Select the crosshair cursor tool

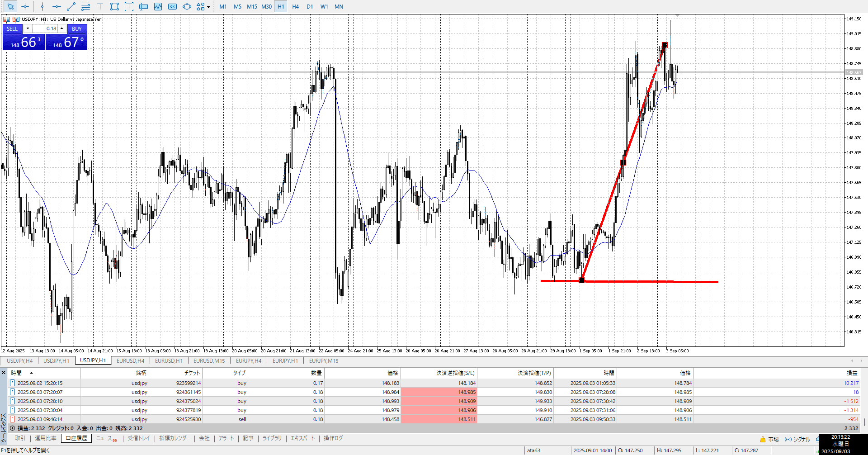(25, 6)
